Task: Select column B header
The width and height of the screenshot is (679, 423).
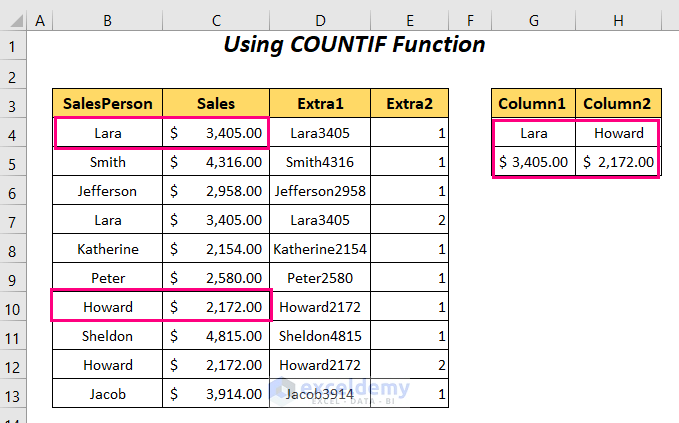Action: (107, 19)
